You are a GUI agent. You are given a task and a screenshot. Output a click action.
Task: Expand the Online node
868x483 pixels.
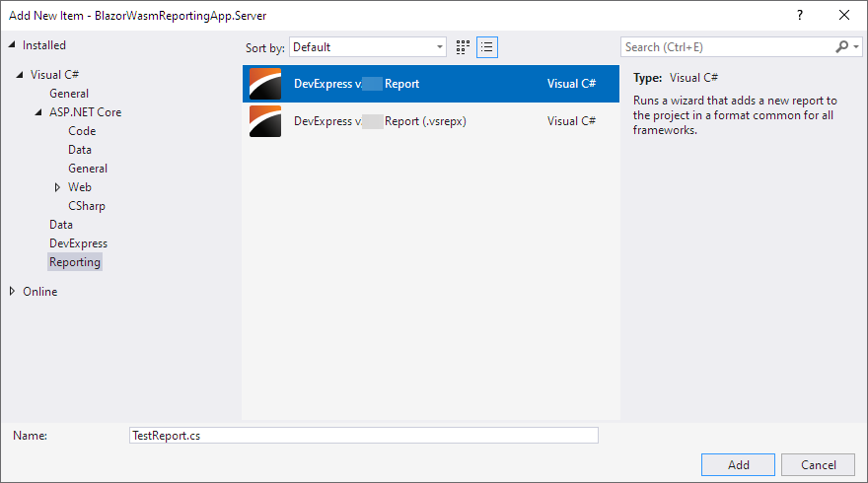click(x=12, y=291)
